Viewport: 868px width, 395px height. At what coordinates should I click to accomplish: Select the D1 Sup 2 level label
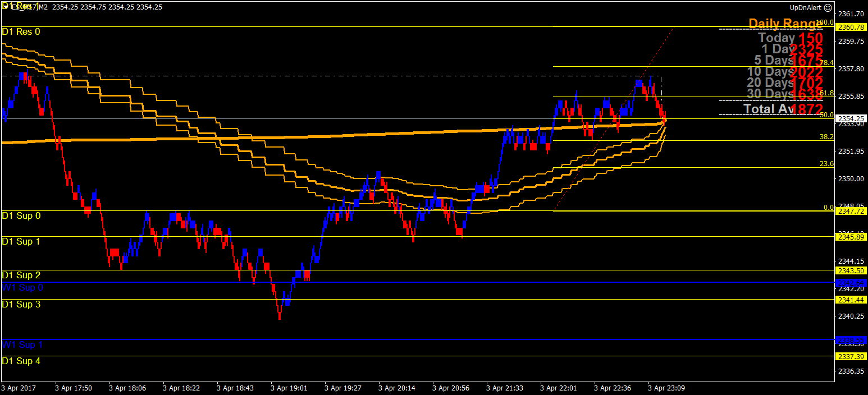[21, 275]
